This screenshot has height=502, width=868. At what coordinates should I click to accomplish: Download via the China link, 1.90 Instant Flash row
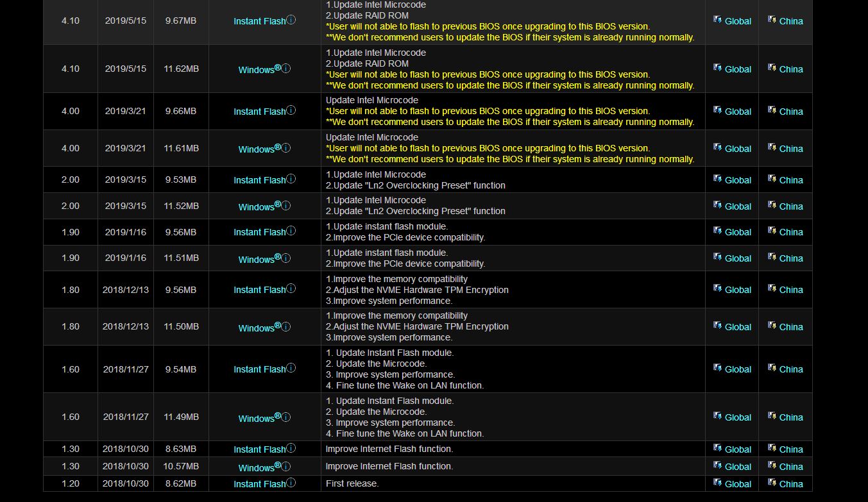pyautogui.click(x=791, y=232)
